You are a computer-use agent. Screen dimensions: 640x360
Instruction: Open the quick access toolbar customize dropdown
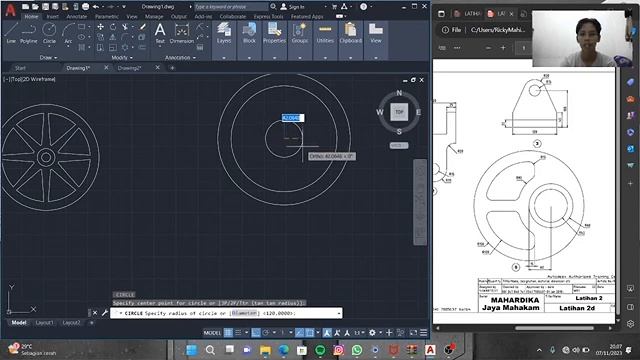[124, 7]
